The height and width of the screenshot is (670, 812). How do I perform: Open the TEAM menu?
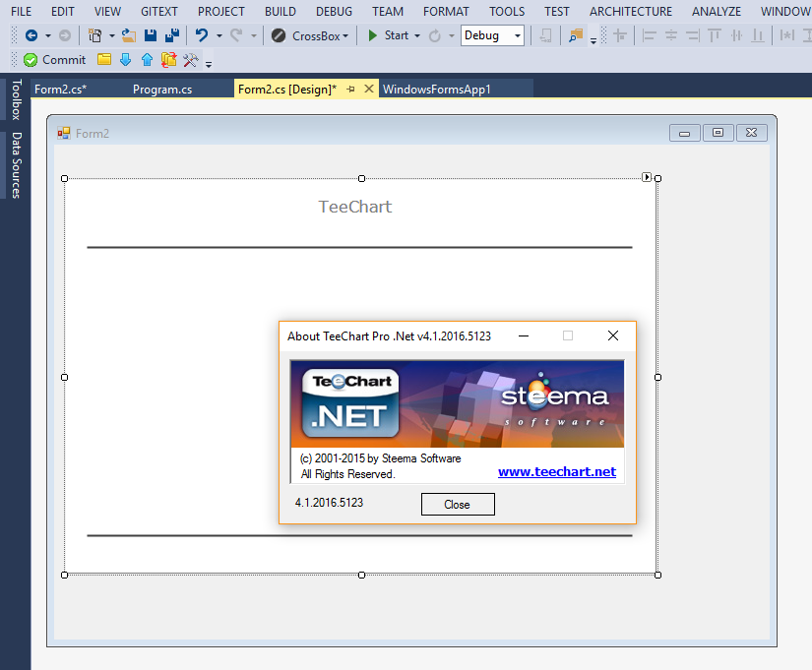click(x=388, y=12)
